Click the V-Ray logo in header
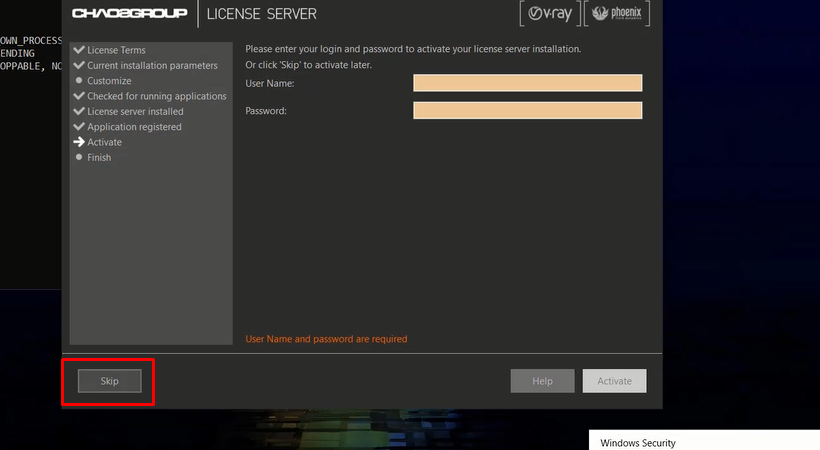The image size is (820, 450). tap(548, 14)
